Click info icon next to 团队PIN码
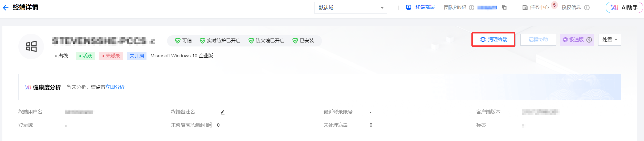The image size is (644, 141). 471,8
